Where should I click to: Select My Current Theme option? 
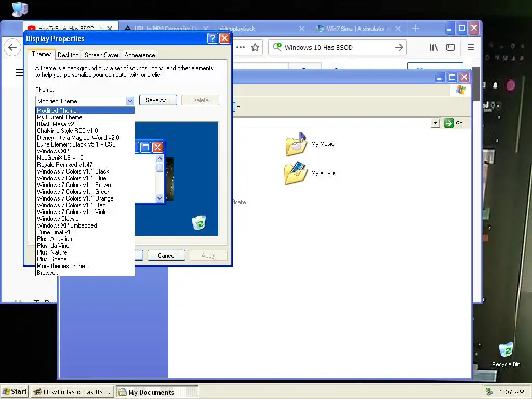tap(85, 117)
